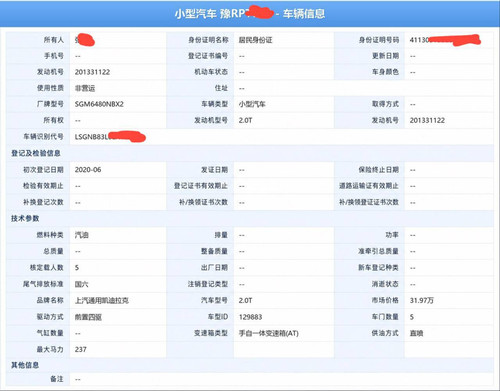Click the 总质量 label
500x391 pixels.
tap(53, 251)
